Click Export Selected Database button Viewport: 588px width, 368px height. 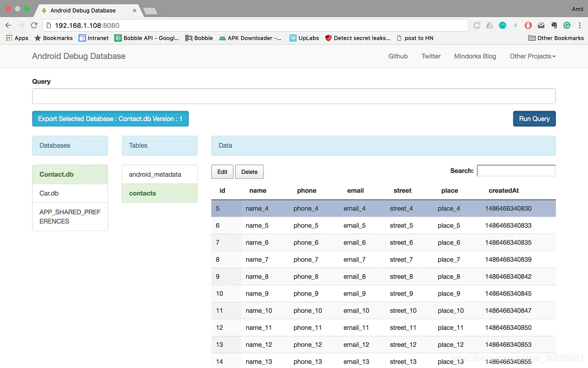[110, 119]
